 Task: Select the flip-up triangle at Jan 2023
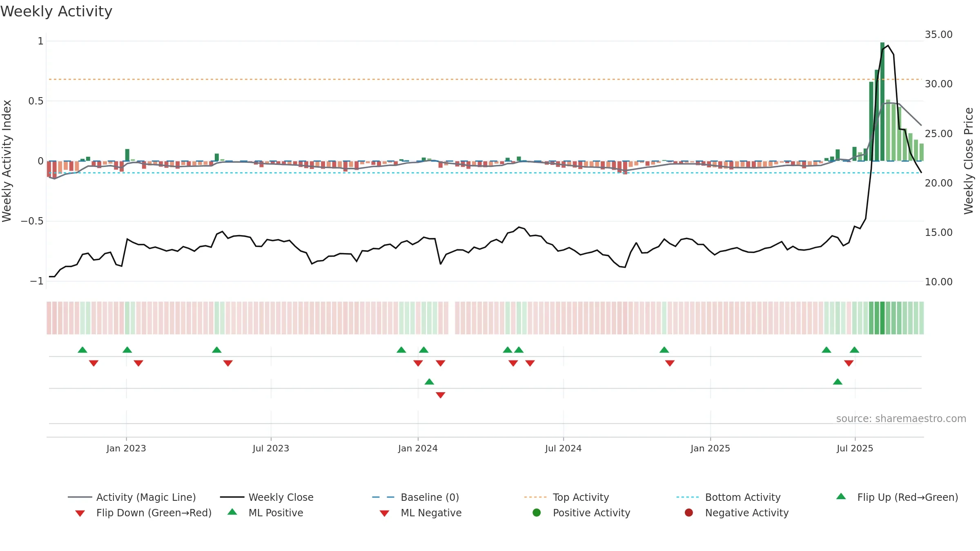(127, 350)
